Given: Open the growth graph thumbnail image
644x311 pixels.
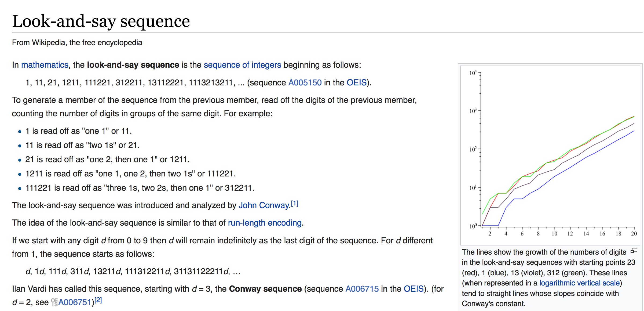Looking at the screenshot, I should click(x=550, y=155).
